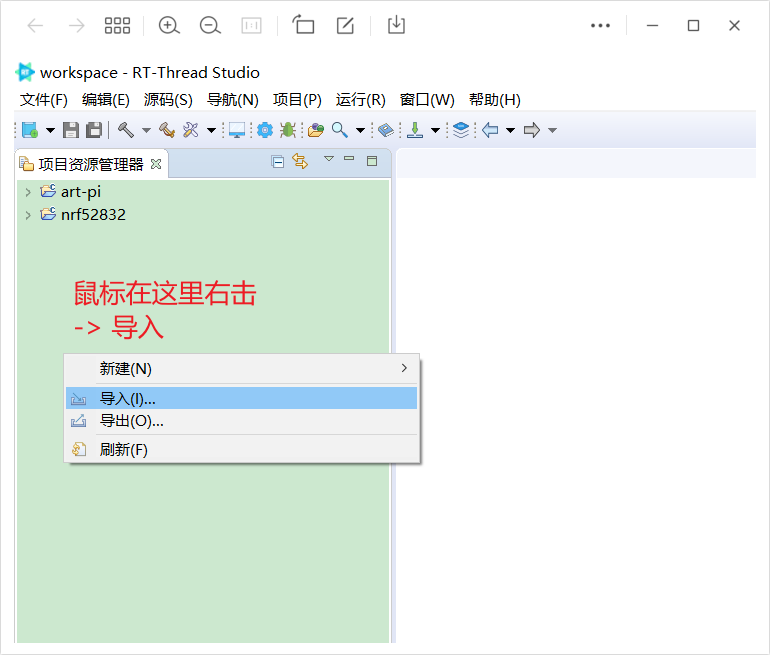
Task: Zoom in using the image viewer plus magnifier
Action: (x=169, y=26)
